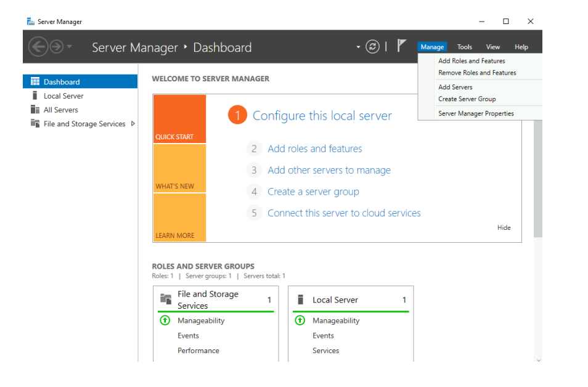Image resolution: width=588 pixels, height=387 pixels.
Task: Expand File and Storage Services with its arrow
Action: 133,123
